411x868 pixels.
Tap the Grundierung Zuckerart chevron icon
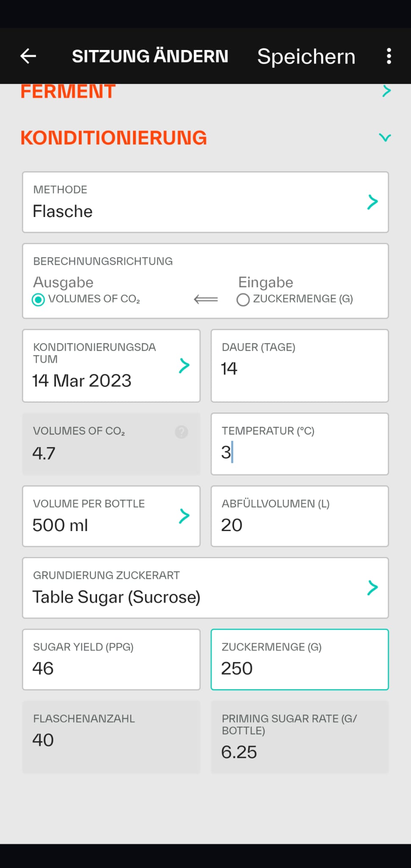(x=372, y=588)
